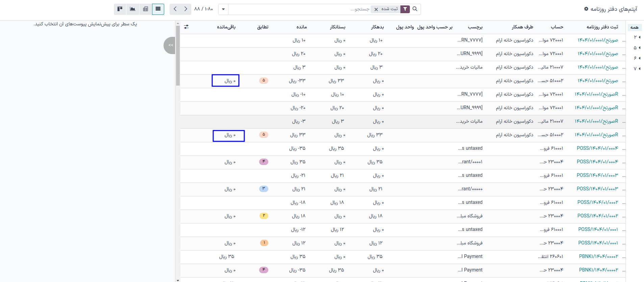Open journal entry POSS/۱۴۰۴/۰۱/۰۰۰۱ link
Viewport: 644px width, 282px height.
(598, 229)
